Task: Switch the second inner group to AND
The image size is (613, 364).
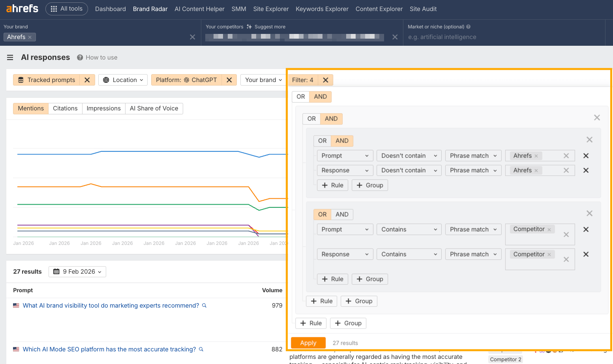Action: (342, 214)
